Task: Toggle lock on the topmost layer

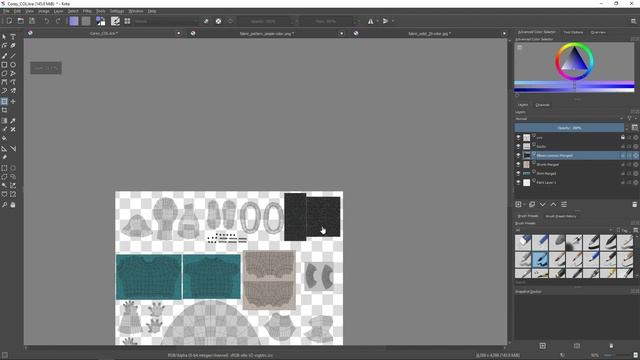Action: [x=623, y=138]
